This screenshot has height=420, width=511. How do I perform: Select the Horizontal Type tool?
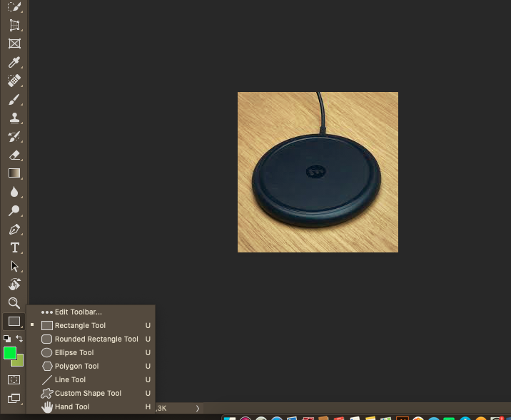click(14, 247)
